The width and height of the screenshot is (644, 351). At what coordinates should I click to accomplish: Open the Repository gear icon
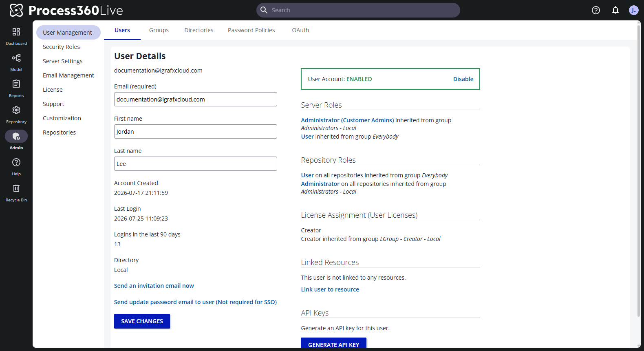(16, 110)
